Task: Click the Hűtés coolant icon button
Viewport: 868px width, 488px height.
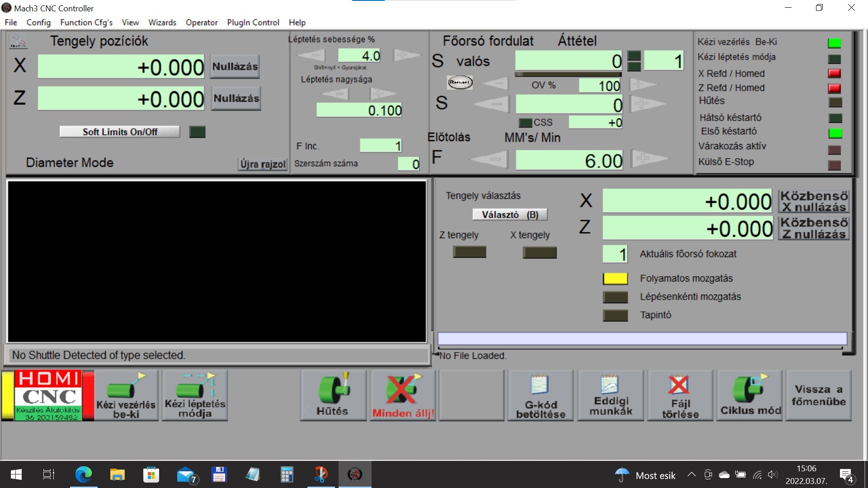Action: 333,395
